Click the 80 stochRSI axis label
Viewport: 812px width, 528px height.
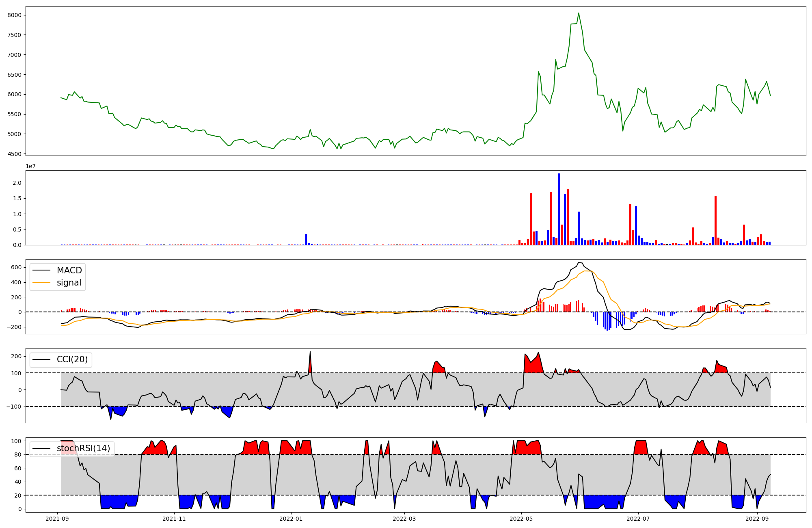click(18, 454)
